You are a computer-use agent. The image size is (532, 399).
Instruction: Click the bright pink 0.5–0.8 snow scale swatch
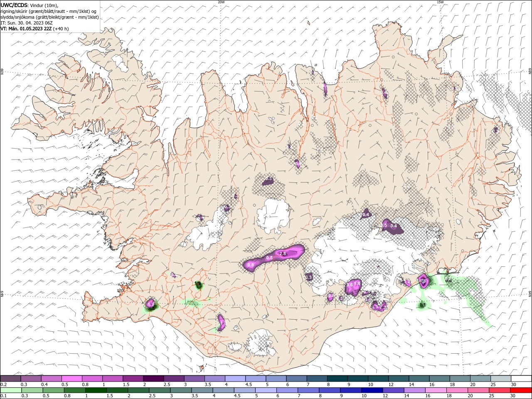[71, 379]
